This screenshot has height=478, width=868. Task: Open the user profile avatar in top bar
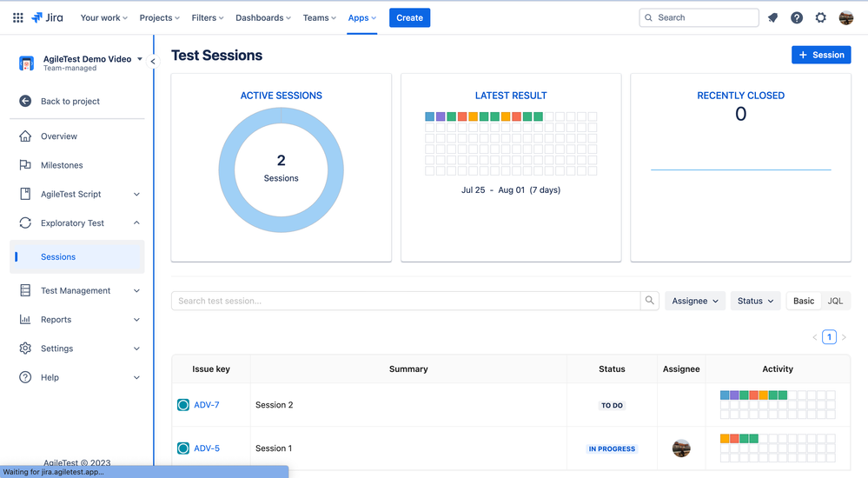click(846, 17)
